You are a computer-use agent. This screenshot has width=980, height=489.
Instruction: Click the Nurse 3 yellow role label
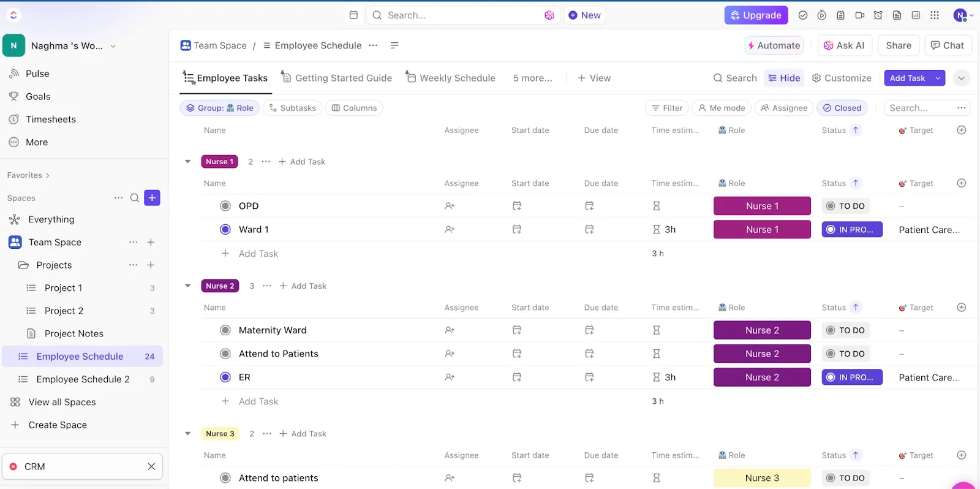(762, 478)
